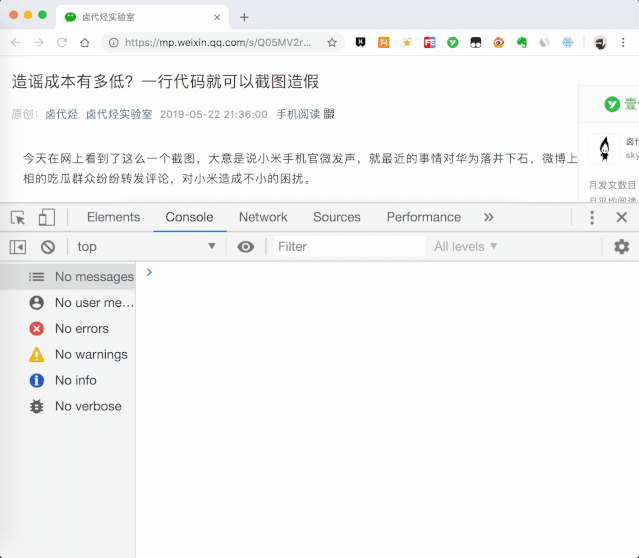The height and width of the screenshot is (558, 639).
Task: Select No messages in console sidebar
Action: (x=68, y=277)
